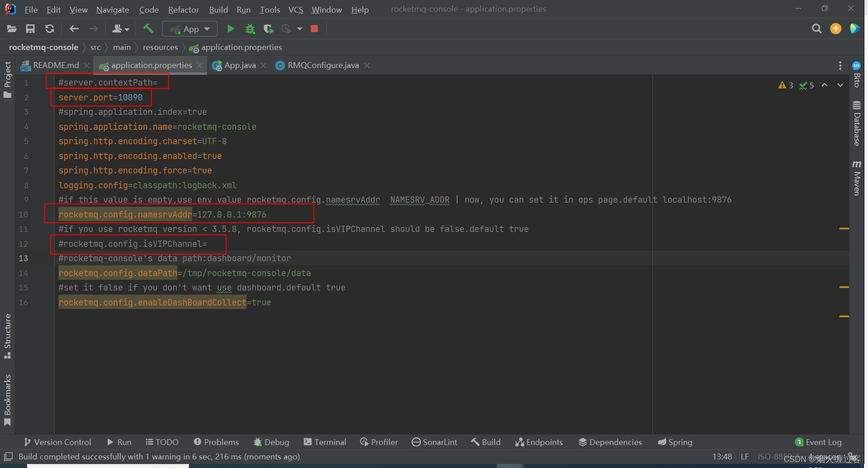Open the Navigate menu

pos(112,9)
